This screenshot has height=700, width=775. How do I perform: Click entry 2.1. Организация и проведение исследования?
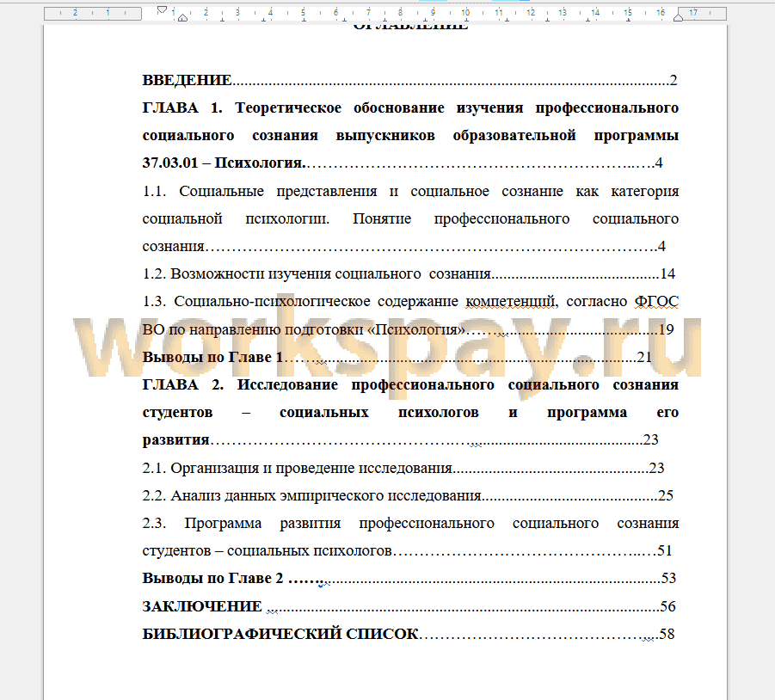click(x=403, y=468)
